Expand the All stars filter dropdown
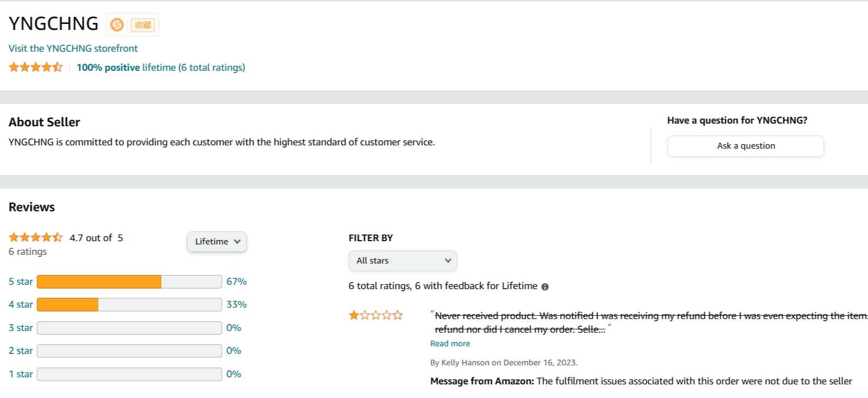Viewport: 868px width, 398px height. coord(403,261)
